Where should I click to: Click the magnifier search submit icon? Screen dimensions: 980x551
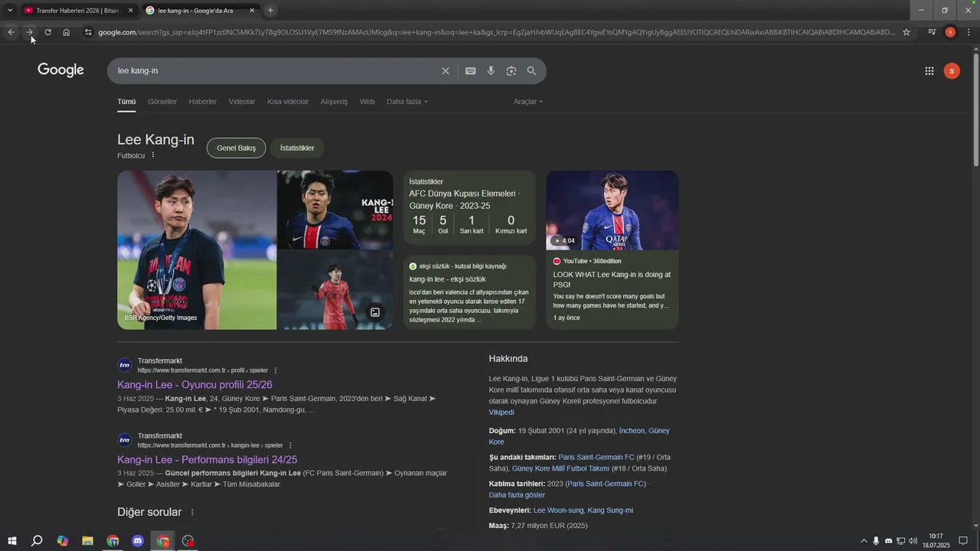tap(531, 70)
